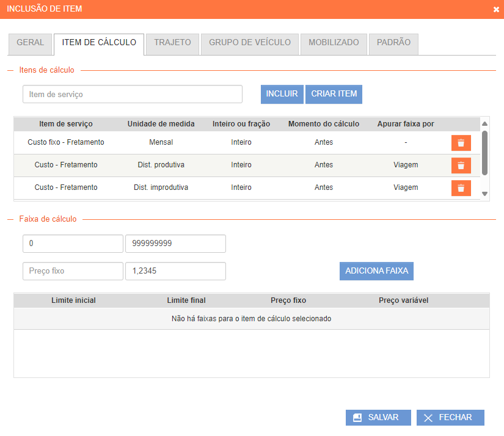Viewport: 504px width, 436px height.
Task: Close the Inclusão de Item dialog
Action: point(495,10)
